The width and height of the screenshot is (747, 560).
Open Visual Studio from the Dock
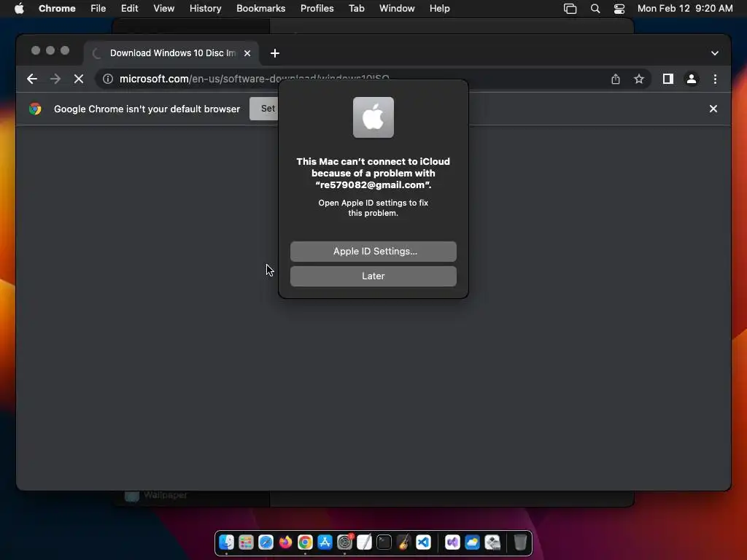(x=452, y=542)
